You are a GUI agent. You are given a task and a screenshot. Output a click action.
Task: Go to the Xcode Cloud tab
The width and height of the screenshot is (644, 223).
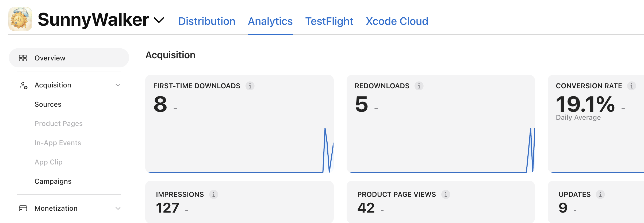point(397,21)
